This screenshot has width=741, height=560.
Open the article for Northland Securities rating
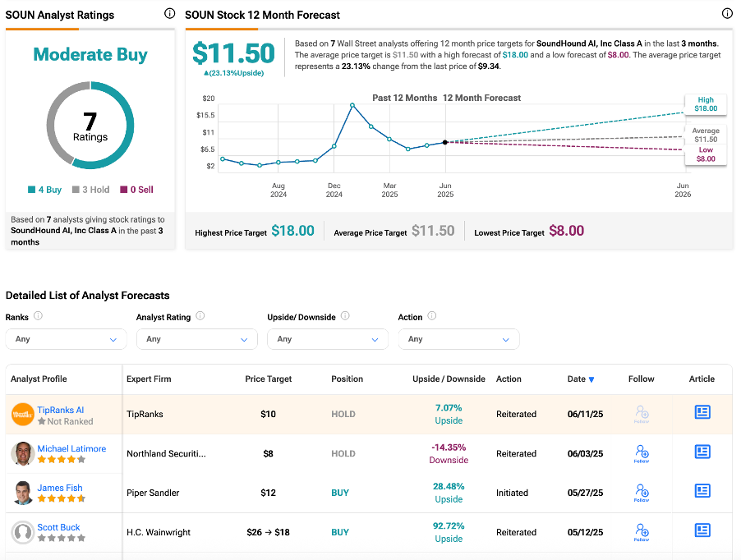pos(702,452)
